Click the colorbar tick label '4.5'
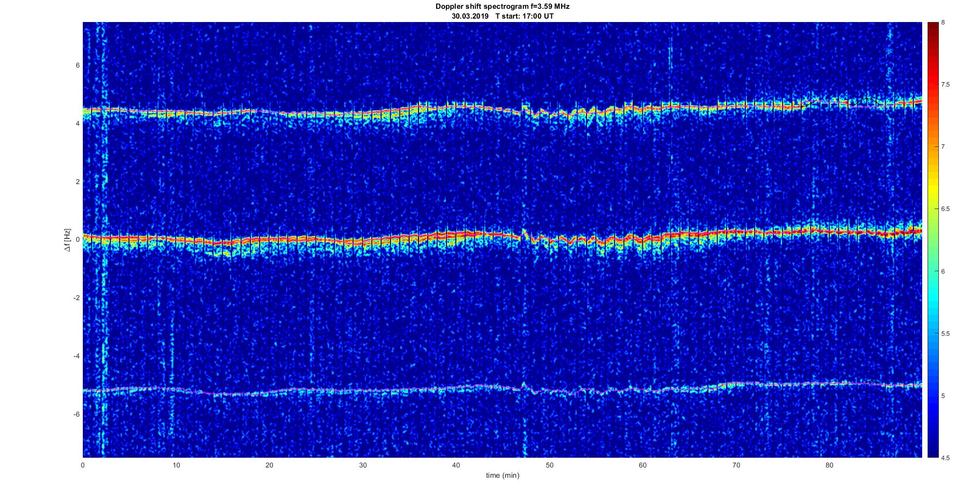Image resolution: width=980 pixels, height=491 pixels. point(945,458)
